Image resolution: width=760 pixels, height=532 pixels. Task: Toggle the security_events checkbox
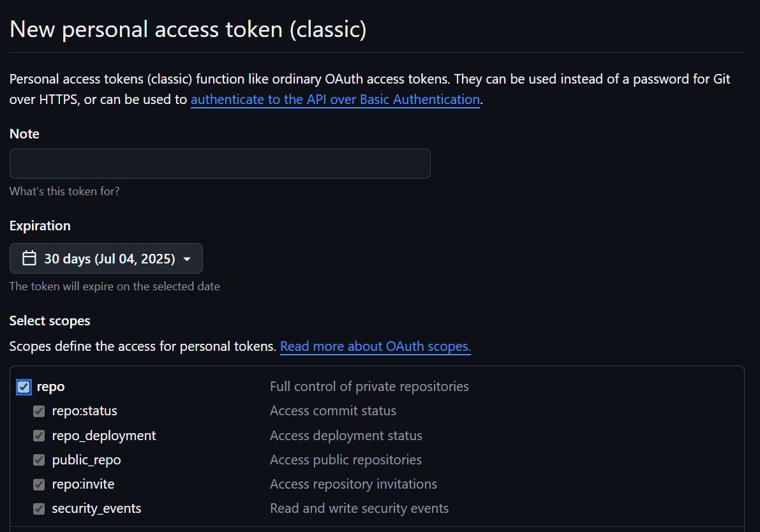[39, 509]
